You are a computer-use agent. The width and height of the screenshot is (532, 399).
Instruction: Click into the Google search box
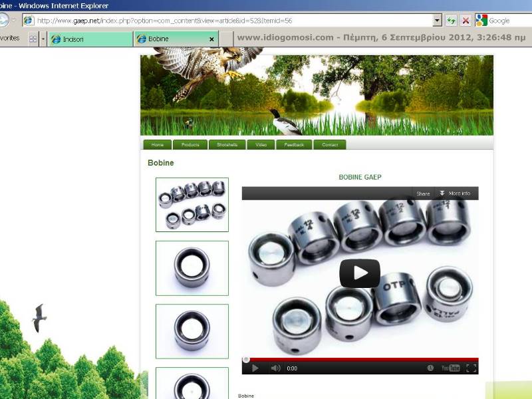510,21
